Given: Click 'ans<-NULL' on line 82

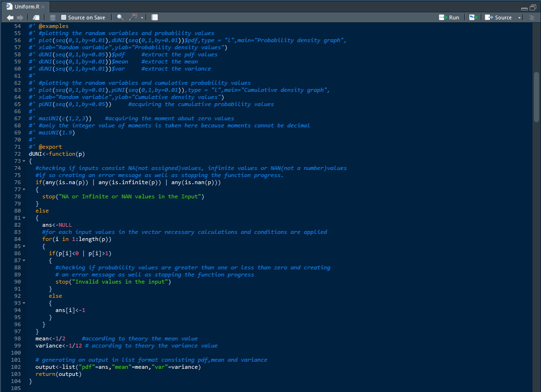Looking at the screenshot, I should [x=57, y=225].
